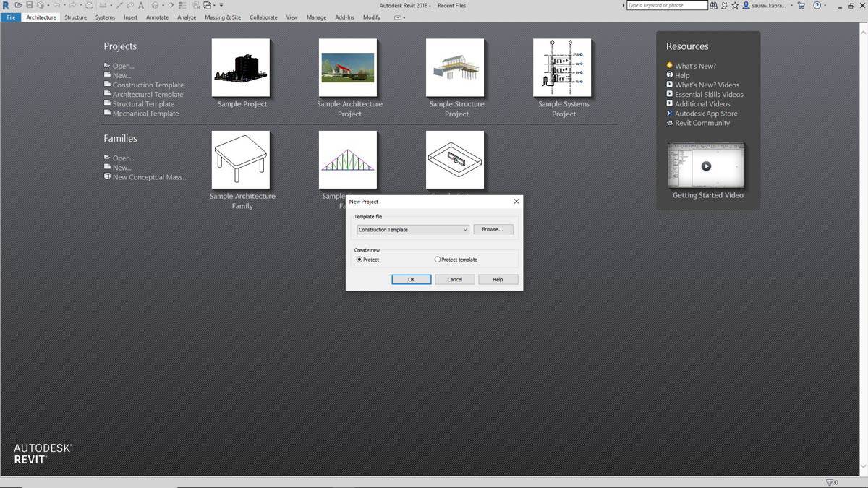Close the New Project dialog
The width and height of the screenshot is (868, 488).
[x=516, y=201]
